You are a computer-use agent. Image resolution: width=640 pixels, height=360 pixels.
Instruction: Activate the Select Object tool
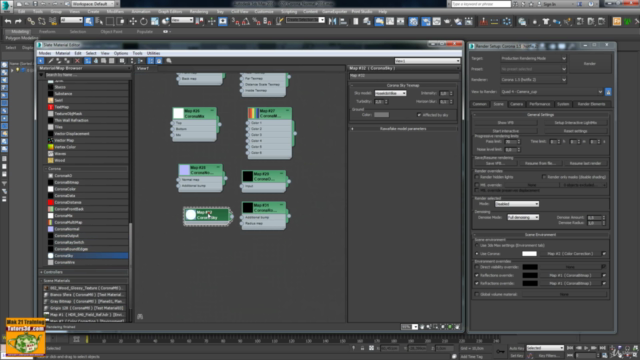point(89,21)
